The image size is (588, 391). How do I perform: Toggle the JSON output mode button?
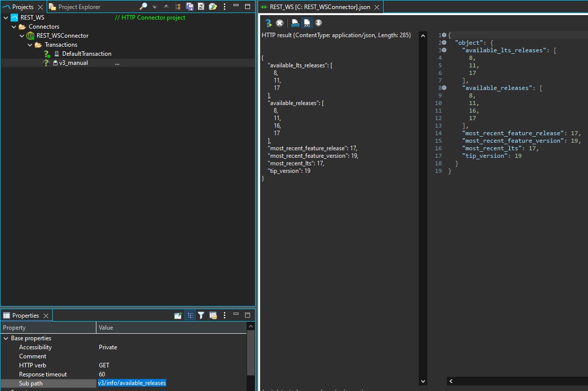pos(307,23)
